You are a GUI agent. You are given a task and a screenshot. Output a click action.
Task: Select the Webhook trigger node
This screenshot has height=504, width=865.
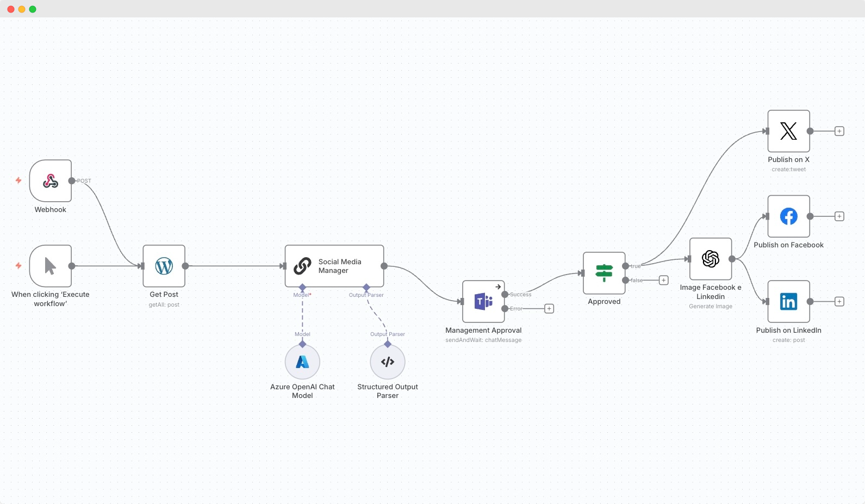[51, 181]
